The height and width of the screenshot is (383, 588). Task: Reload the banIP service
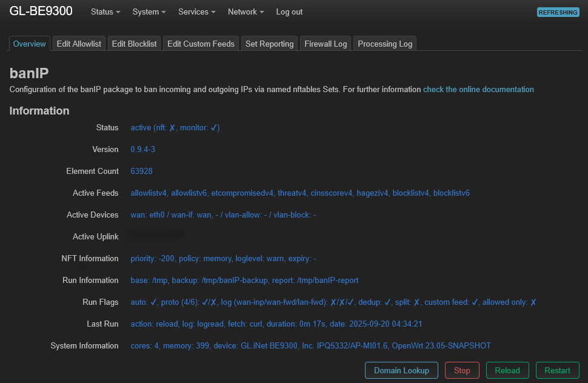[x=507, y=370]
